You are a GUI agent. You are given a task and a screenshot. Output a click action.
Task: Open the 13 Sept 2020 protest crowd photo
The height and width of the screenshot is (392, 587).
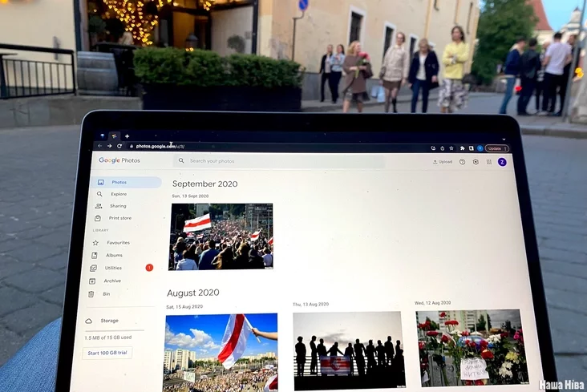pyautogui.click(x=221, y=236)
